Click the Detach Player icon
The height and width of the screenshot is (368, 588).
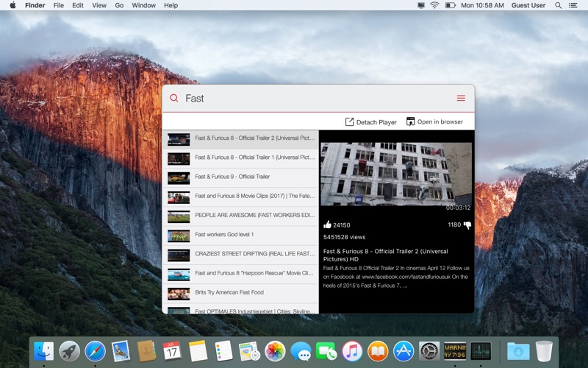pyautogui.click(x=349, y=121)
